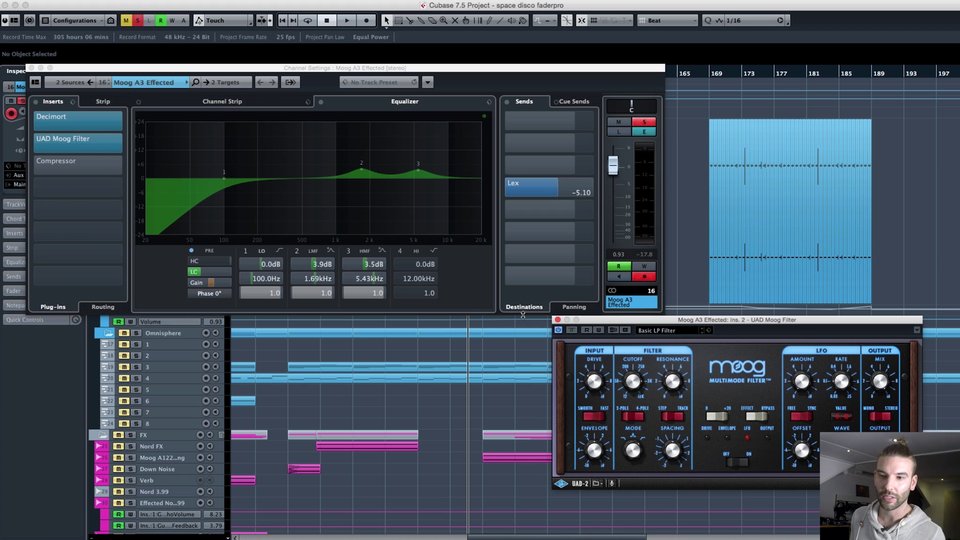Solo the Omnisphere track
960x540 pixels.
tap(136, 333)
